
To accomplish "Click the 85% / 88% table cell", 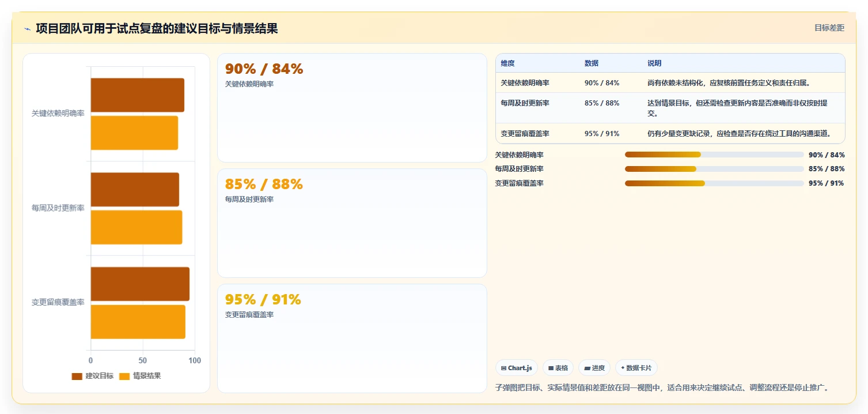I will [602, 103].
